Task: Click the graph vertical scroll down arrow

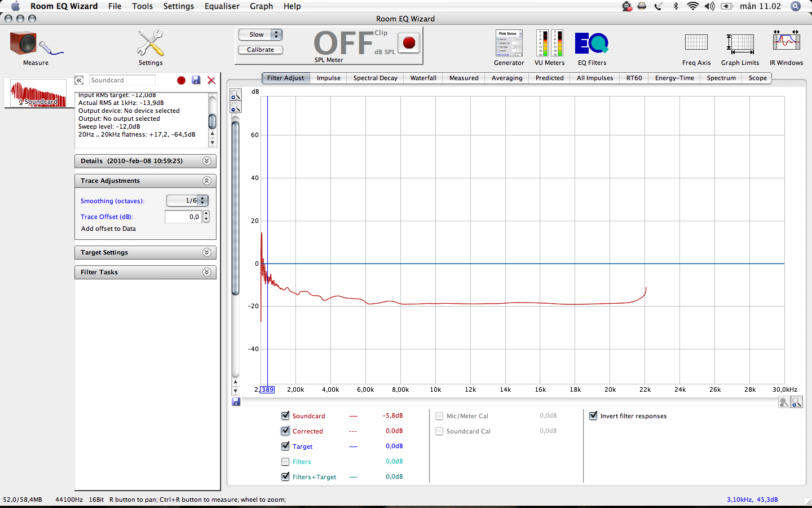Action: pyautogui.click(x=236, y=391)
